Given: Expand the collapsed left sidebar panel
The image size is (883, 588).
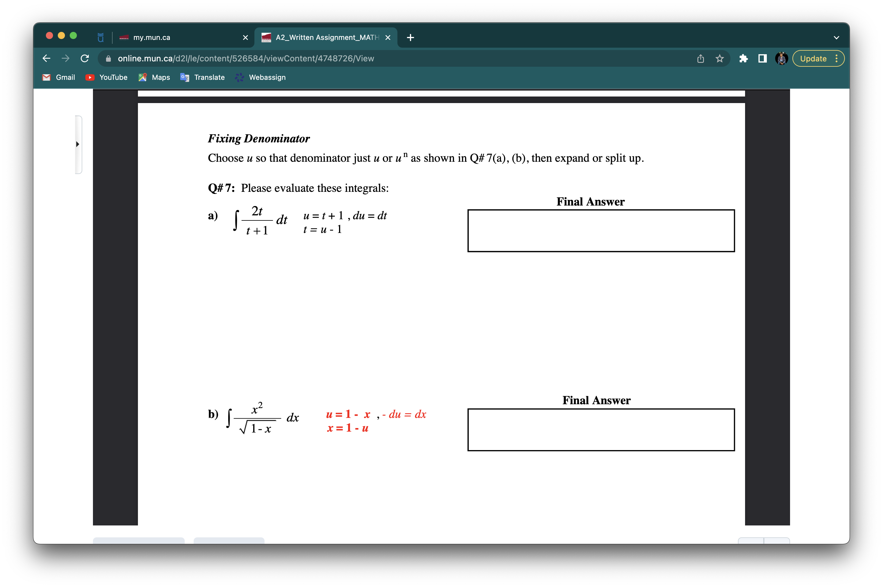Looking at the screenshot, I should pyautogui.click(x=78, y=144).
